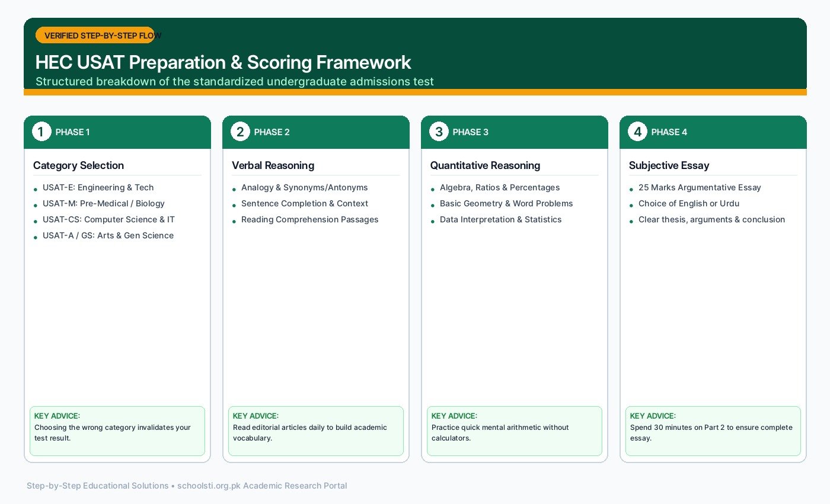Select the 'PHASE 1' header label
Image resolution: width=830 pixels, height=504 pixels.
pos(73,132)
